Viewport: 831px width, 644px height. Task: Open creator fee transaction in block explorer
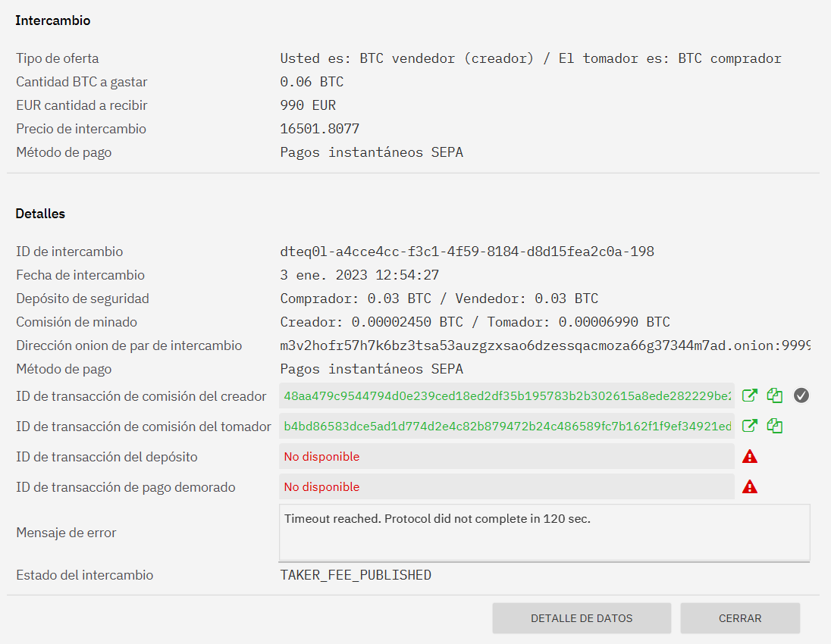click(749, 395)
